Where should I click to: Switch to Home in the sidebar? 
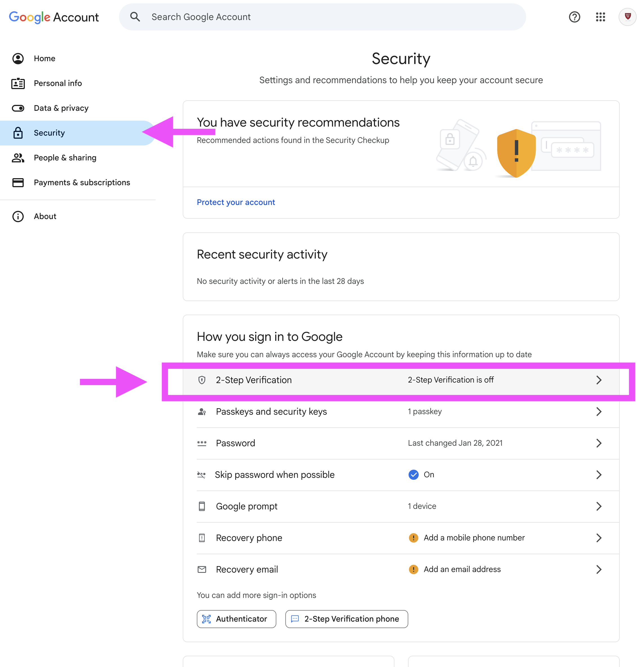click(44, 59)
